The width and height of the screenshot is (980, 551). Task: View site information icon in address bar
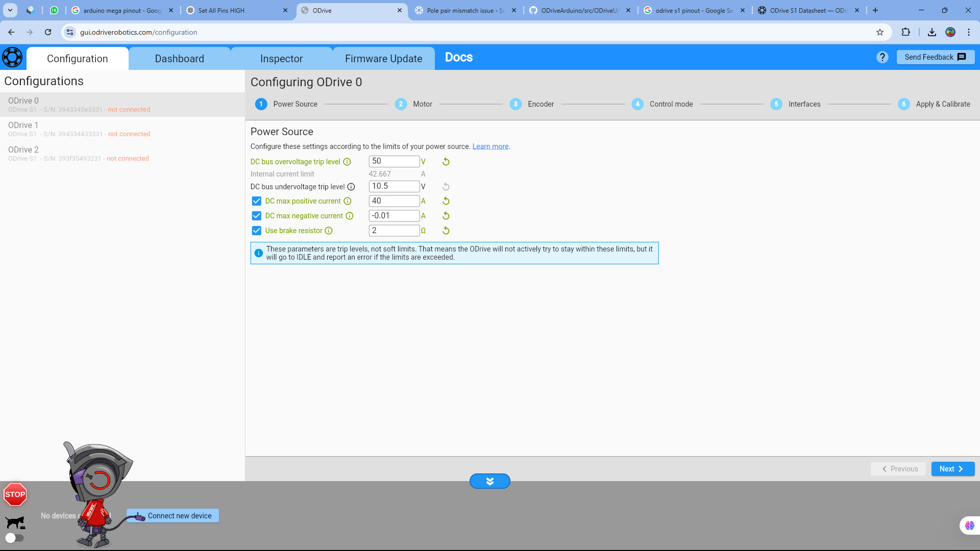tap(70, 32)
